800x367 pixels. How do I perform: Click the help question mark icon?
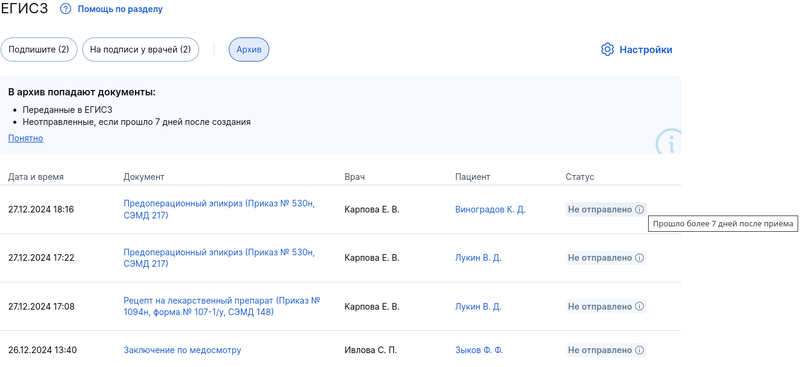[65, 9]
